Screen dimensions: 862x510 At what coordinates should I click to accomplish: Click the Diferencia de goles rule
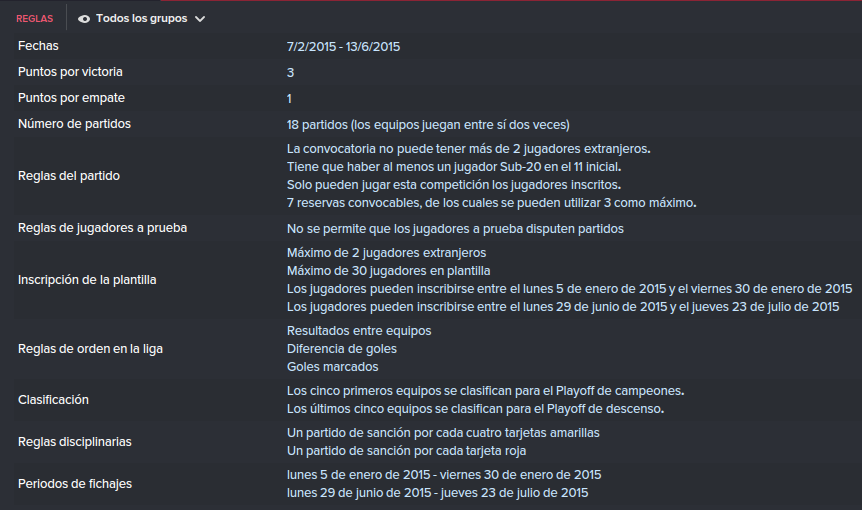341,349
